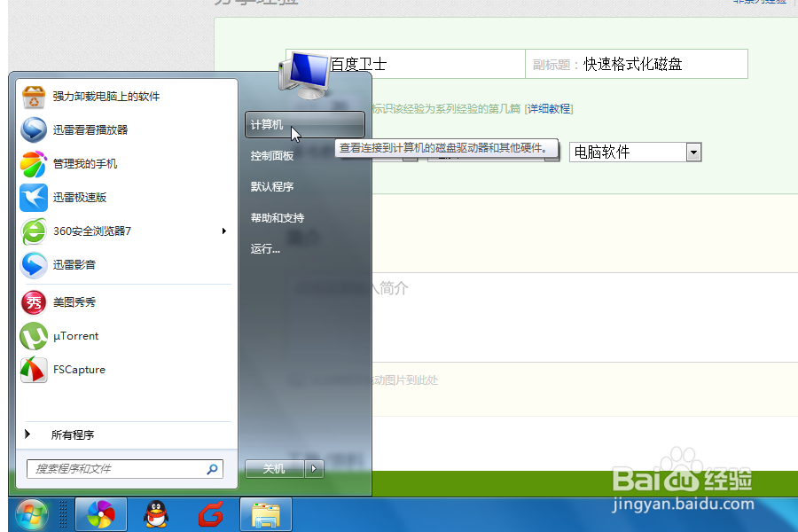Open 美图秀秀 red icon
Screen dimensions: 798x532
[x=34, y=302]
